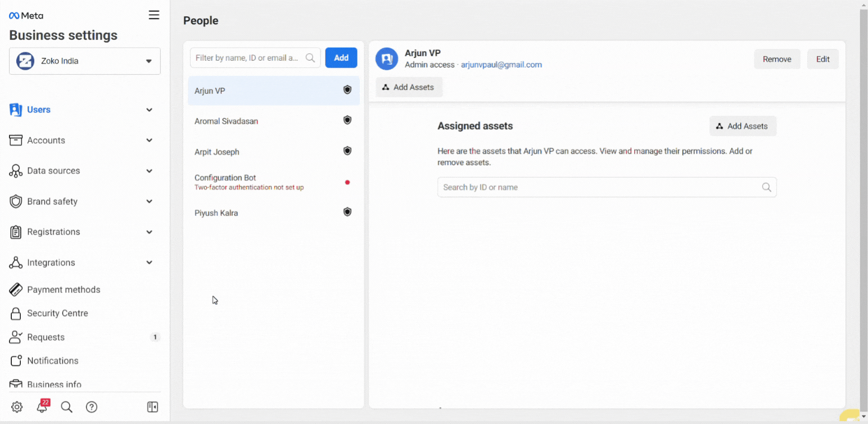Open the Notifications settings page
Image resolution: width=868 pixels, height=424 pixels.
53,360
